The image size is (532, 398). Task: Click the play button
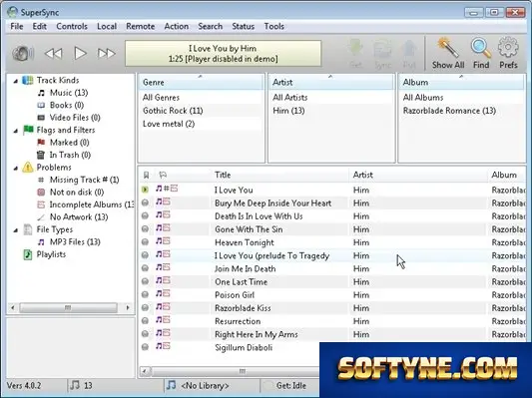[x=81, y=53]
